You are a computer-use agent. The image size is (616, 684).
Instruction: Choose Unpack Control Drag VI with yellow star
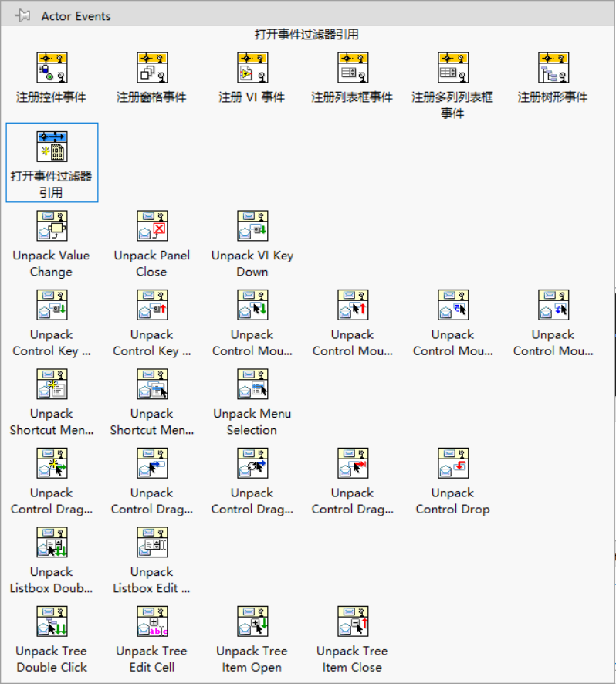(52, 463)
